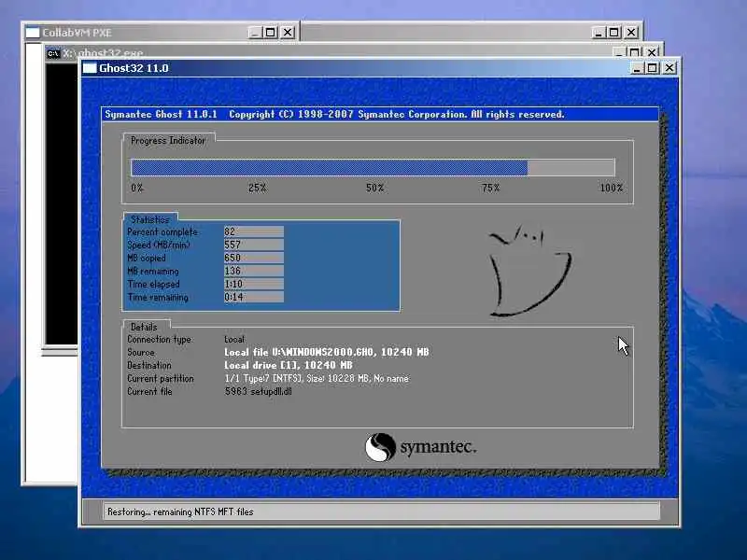
Task: Click the 0% progress mark
Action: click(x=137, y=188)
